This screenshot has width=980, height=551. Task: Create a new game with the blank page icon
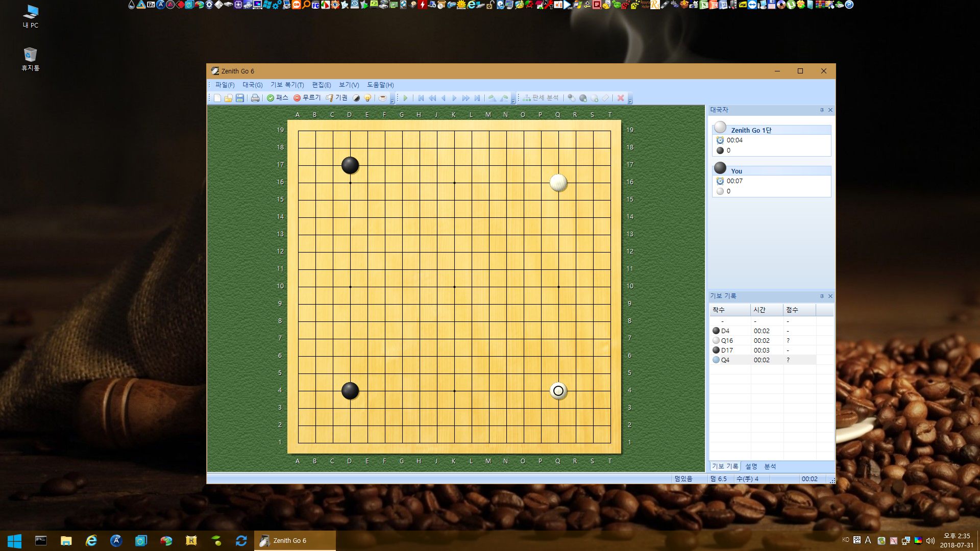(x=217, y=98)
